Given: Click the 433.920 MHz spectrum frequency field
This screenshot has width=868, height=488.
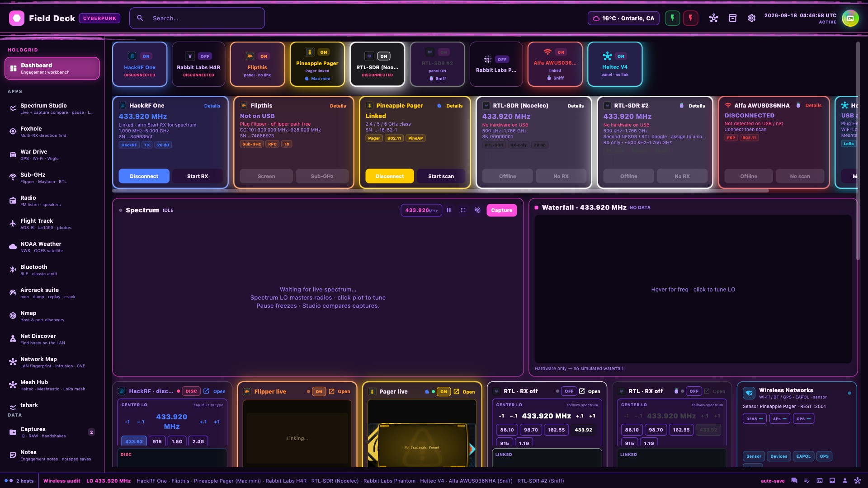Looking at the screenshot, I should 421,210.
